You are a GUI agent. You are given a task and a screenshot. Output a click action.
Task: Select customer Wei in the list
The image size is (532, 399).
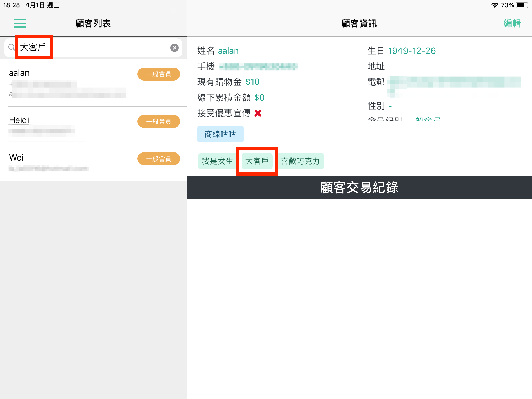(x=93, y=163)
